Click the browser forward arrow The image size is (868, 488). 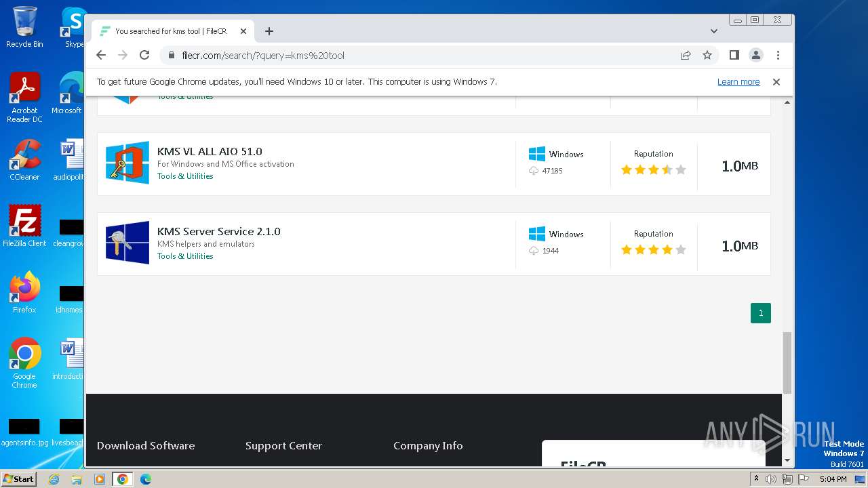123,55
